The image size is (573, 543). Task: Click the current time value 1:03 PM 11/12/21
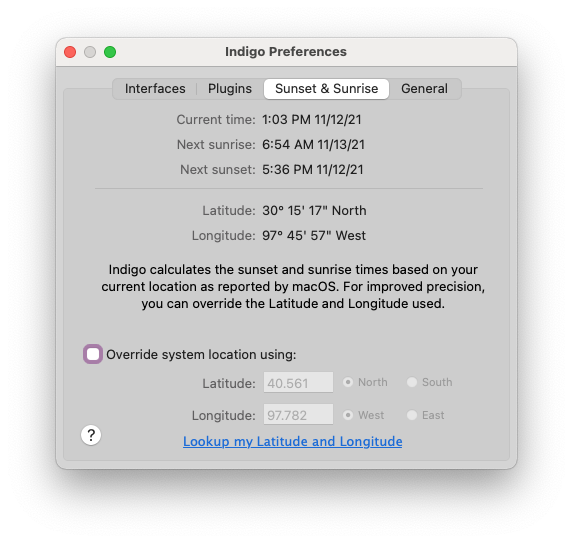(312, 120)
